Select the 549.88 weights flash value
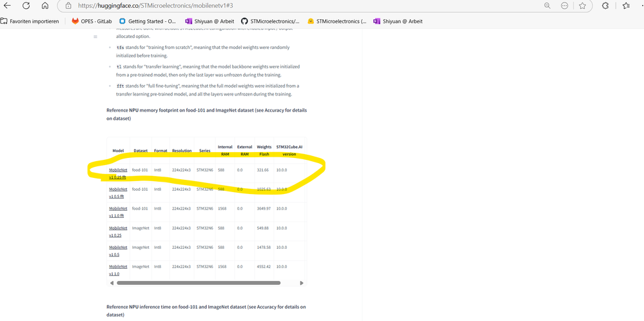The image size is (644, 321). click(x=263, y=228)
